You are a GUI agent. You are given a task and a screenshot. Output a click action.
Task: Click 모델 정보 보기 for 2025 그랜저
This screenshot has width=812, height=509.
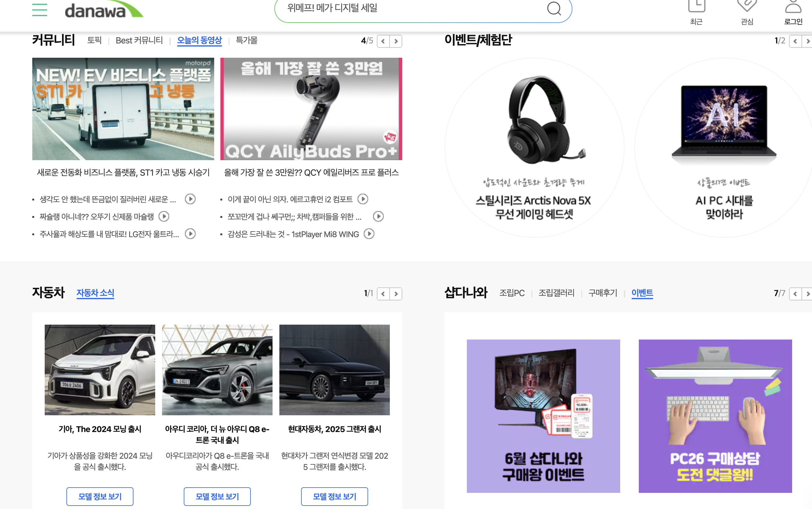334,496
